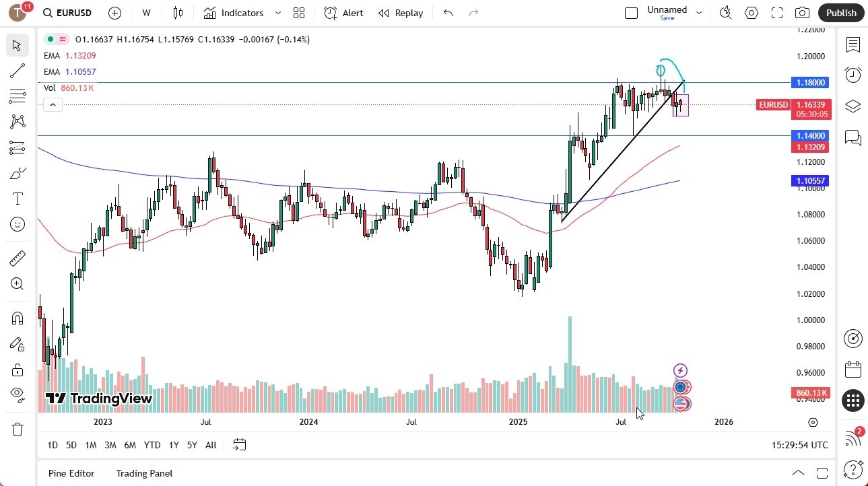
Task: Open the Object Tree panel on the right sidebar
Action: (x=853, y=106)
